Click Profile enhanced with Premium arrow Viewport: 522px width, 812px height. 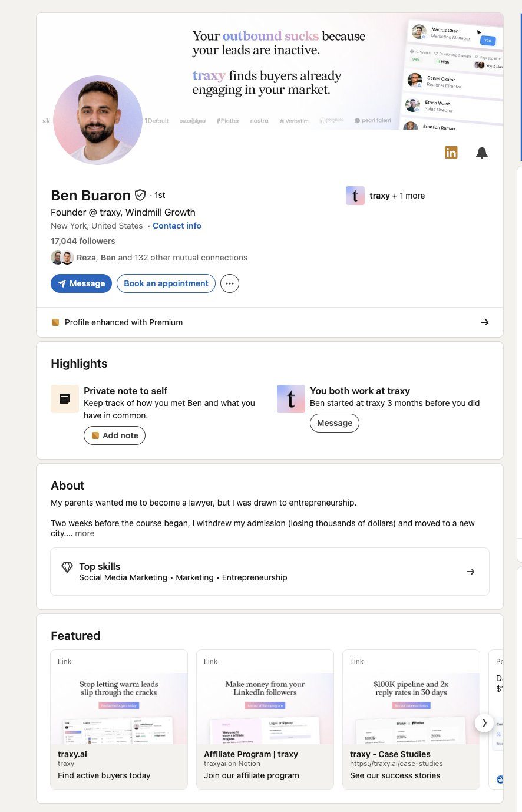[x=484, y=322]
